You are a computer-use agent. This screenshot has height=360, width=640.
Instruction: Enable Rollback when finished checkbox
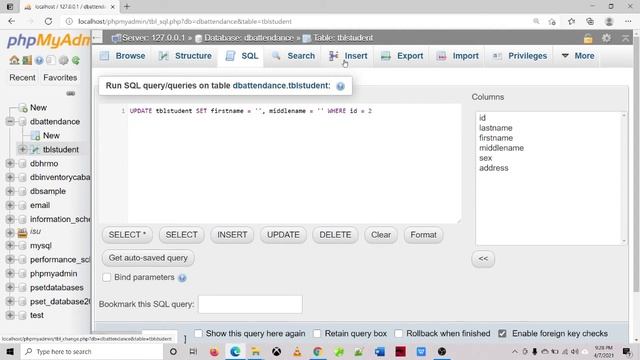tap(398, 333)
